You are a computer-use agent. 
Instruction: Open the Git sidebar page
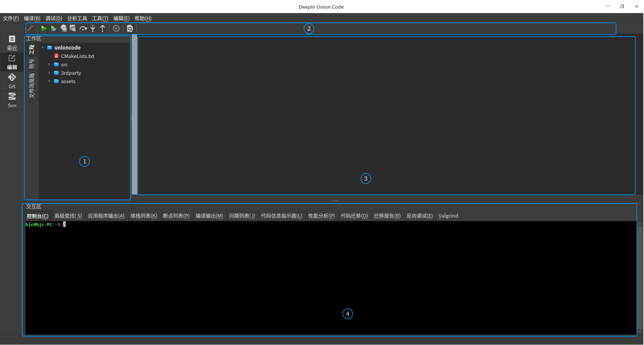pyautogui.click(x=12, y=81)
